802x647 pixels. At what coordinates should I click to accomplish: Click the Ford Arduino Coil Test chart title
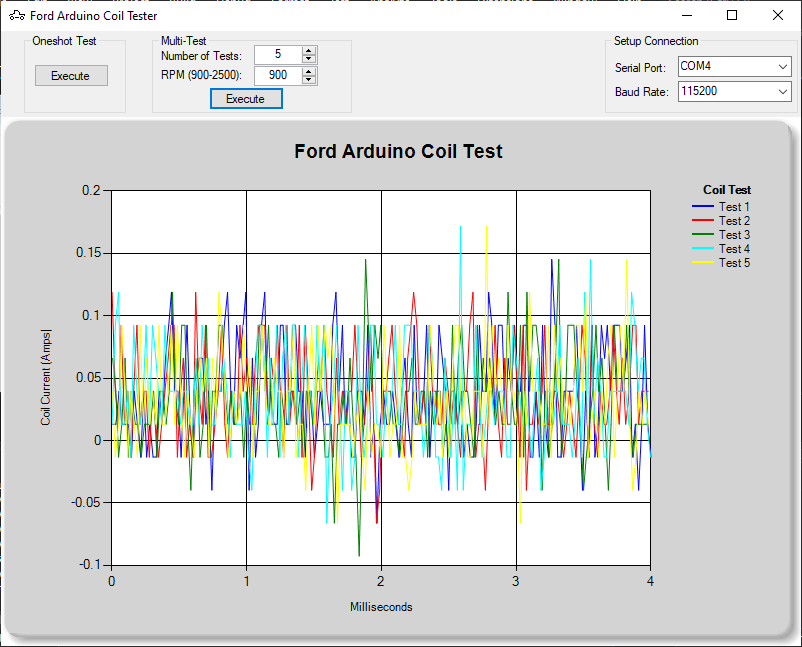[x=398, y=152]
